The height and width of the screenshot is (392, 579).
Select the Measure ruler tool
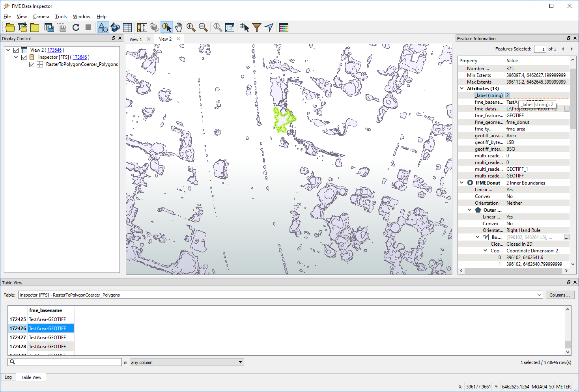(142, 27)
